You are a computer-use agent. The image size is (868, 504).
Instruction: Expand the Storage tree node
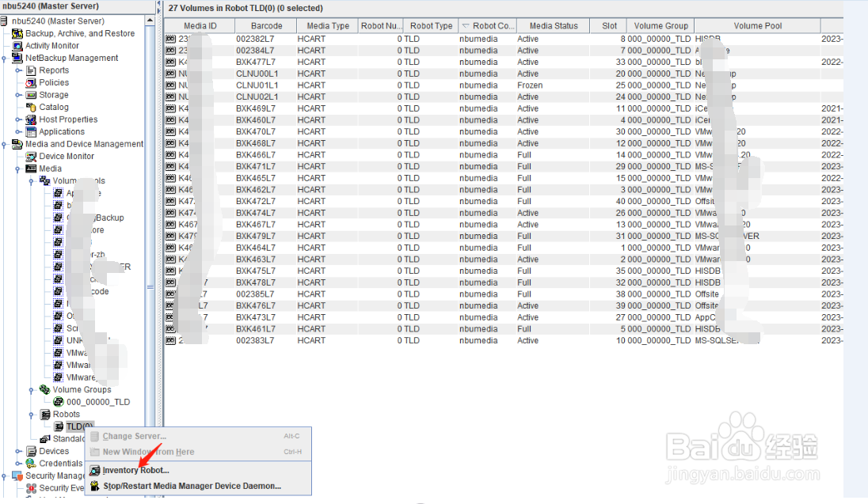[18, 95]
